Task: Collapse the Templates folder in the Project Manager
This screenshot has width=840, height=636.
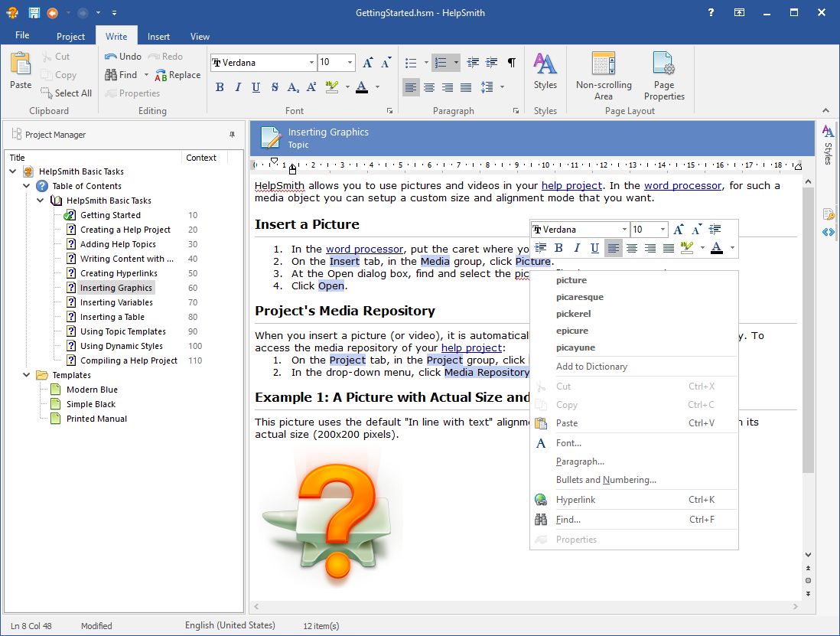Action: [x=27, y=375]
